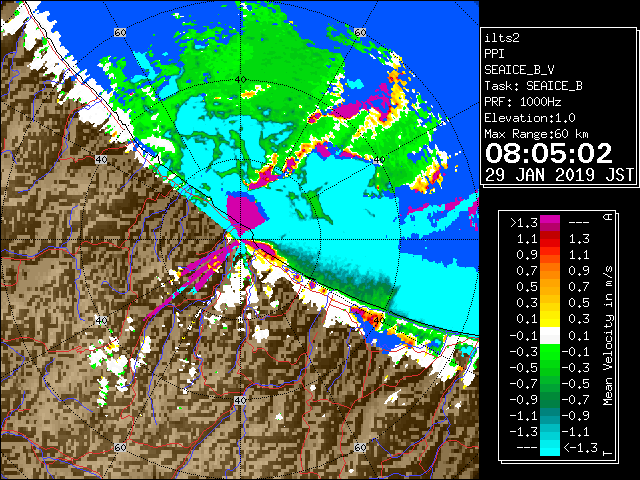
Task: Click the '40' range label on the southeast coast
Action: [379, 320]
